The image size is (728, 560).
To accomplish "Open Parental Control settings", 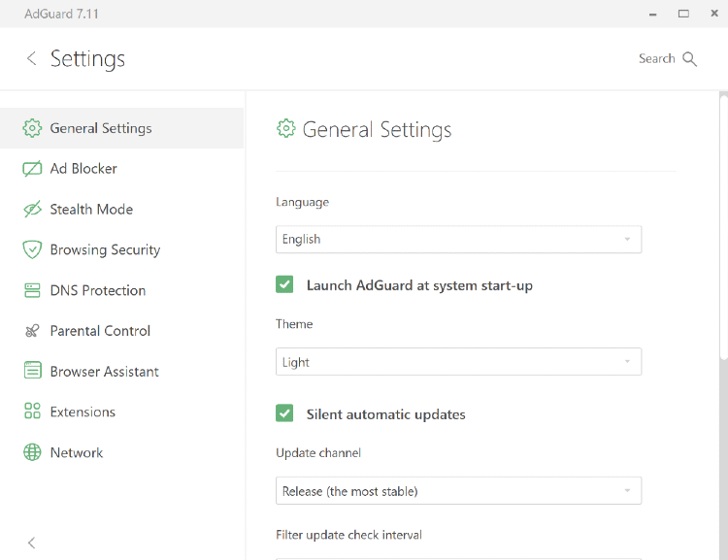I will 121,331.
